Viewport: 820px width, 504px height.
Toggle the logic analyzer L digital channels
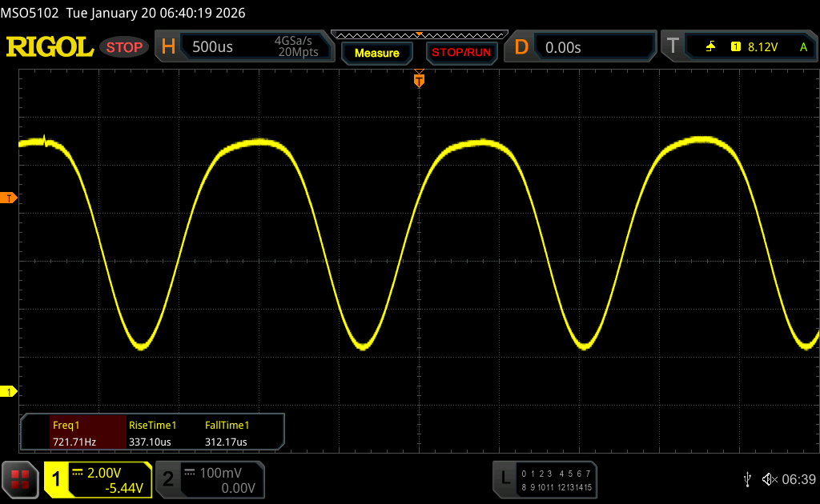coord(545,479)
